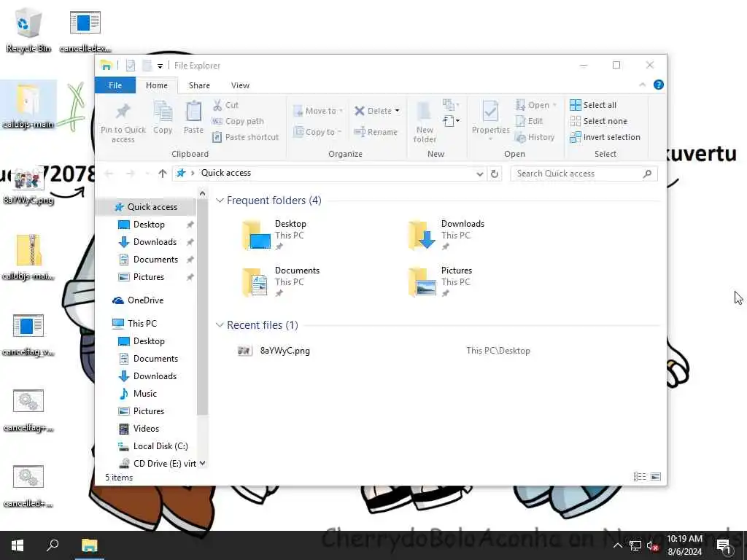
Task: Select This PC in navigation pane
Action: tap(134, 323)
